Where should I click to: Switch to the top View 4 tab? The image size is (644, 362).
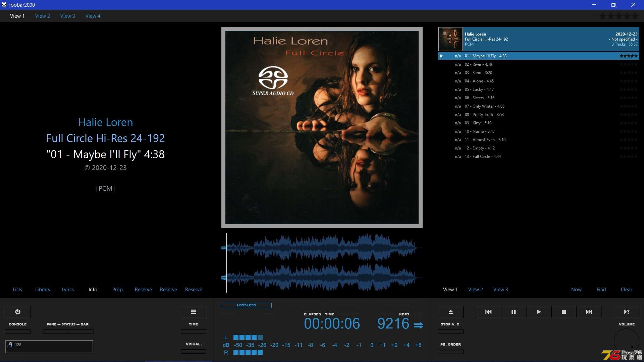[93, 16]
